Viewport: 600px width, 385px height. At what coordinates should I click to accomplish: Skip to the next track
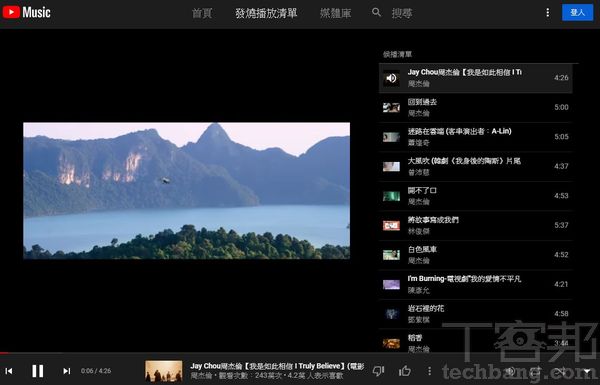click(67, 371)
